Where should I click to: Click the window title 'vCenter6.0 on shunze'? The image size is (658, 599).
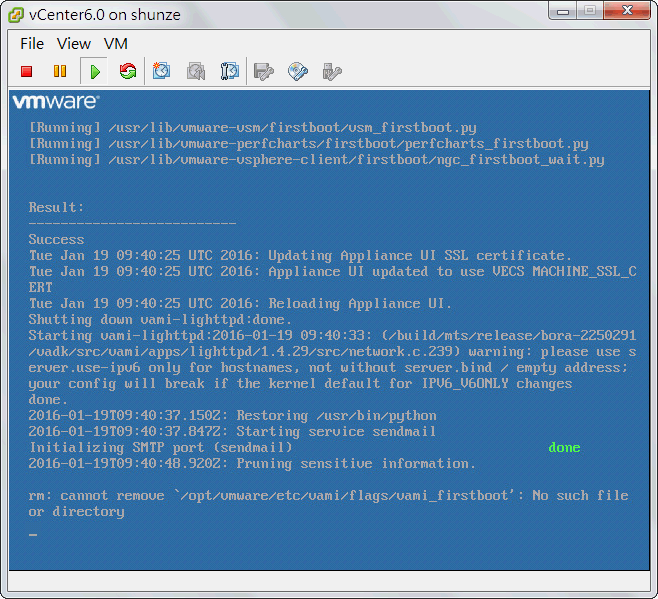[x=105, y=15]
